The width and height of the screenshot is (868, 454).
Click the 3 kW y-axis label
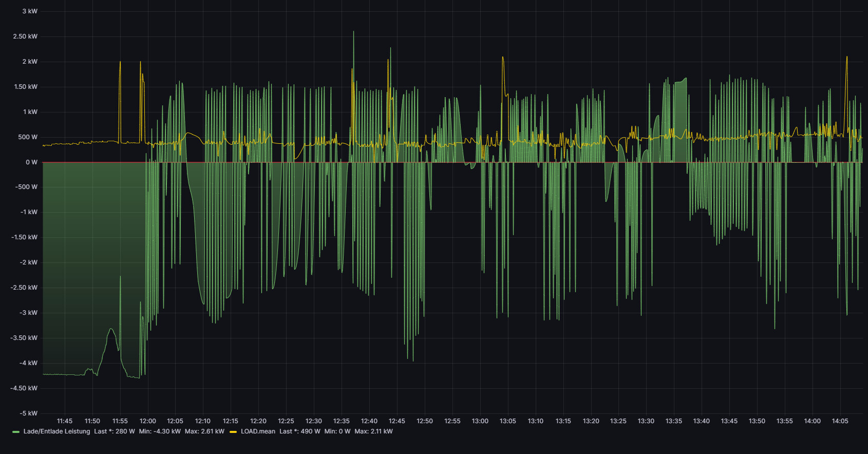click(x=30, y=11)
